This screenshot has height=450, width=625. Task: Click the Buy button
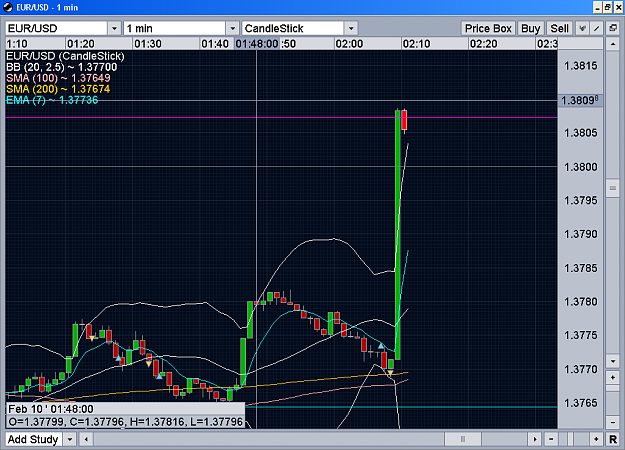coord(531,28)
